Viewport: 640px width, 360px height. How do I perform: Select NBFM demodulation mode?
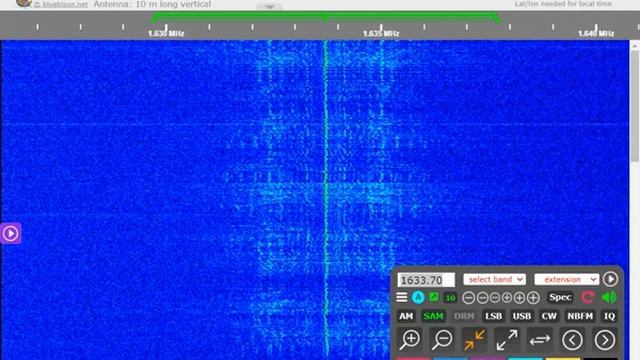point(580,316)
